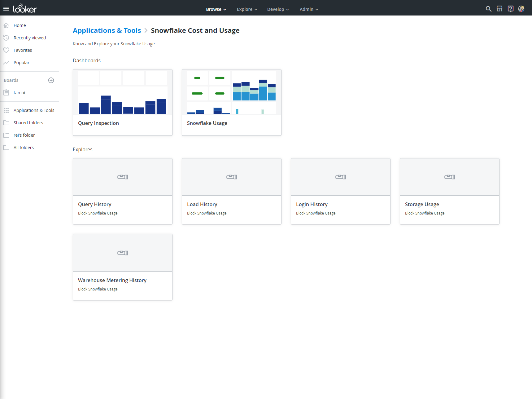Click the help question mark icon
The height and width of the screenshot is (399, 532).
(510, 9)
